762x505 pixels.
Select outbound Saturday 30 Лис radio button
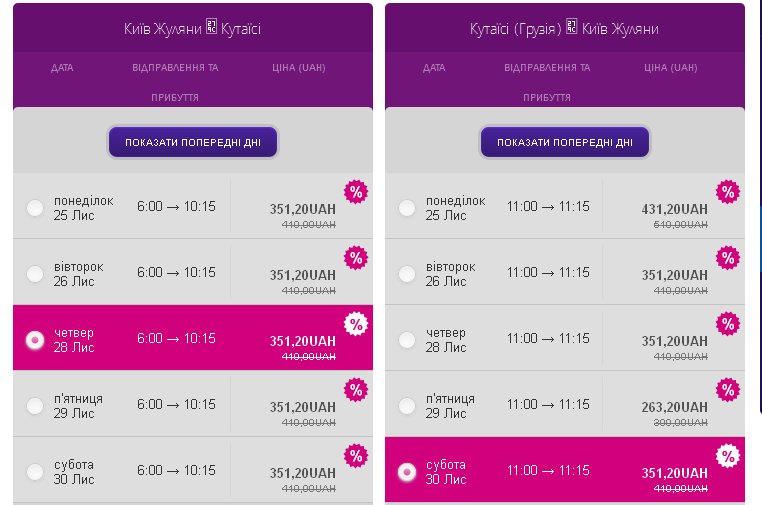pyautogui.click(x=35, y=472)
